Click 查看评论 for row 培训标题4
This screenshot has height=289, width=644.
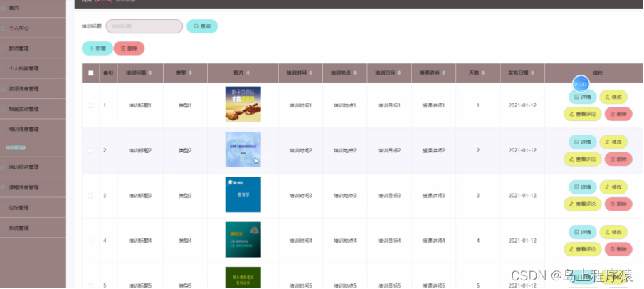(x=583, y=249)
